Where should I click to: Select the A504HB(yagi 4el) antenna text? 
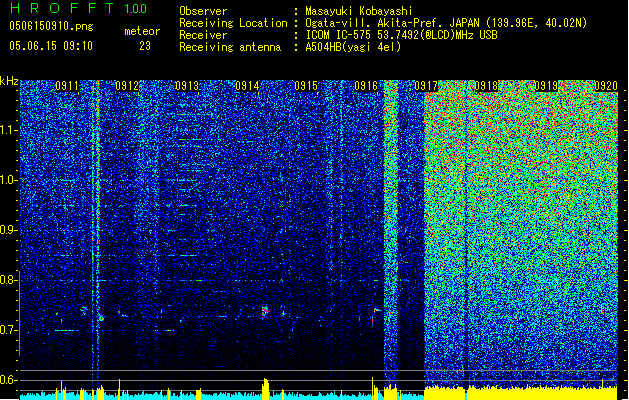tap(353, 47)
